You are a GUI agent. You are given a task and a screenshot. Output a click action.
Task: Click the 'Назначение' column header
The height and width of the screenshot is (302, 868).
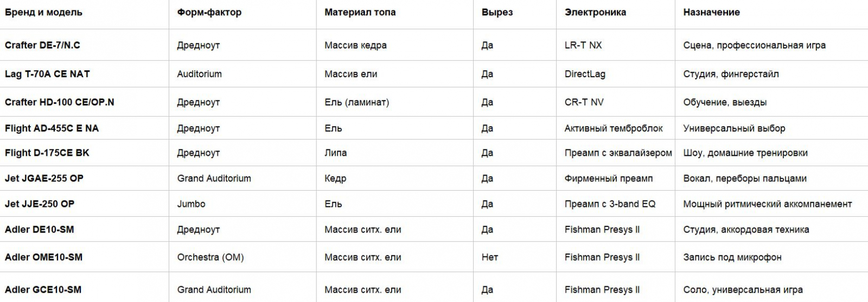pyautogui.click(x=711, y=12)
